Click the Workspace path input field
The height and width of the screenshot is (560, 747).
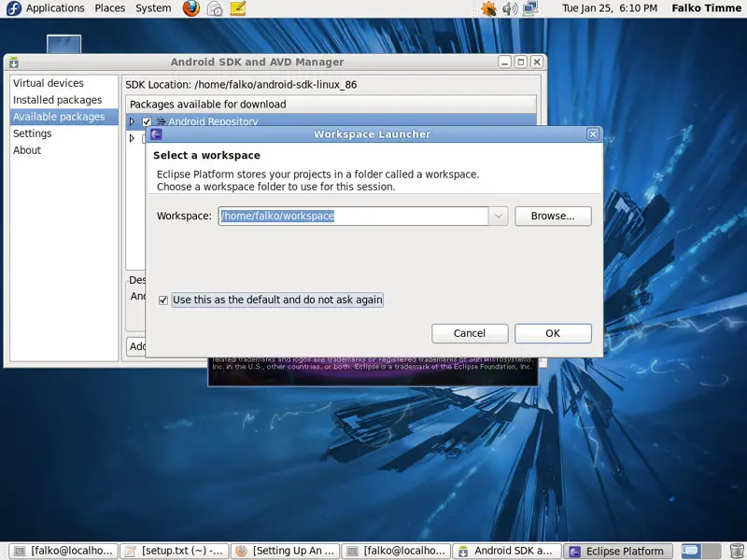pyautogui.click(x=353, y=216)
